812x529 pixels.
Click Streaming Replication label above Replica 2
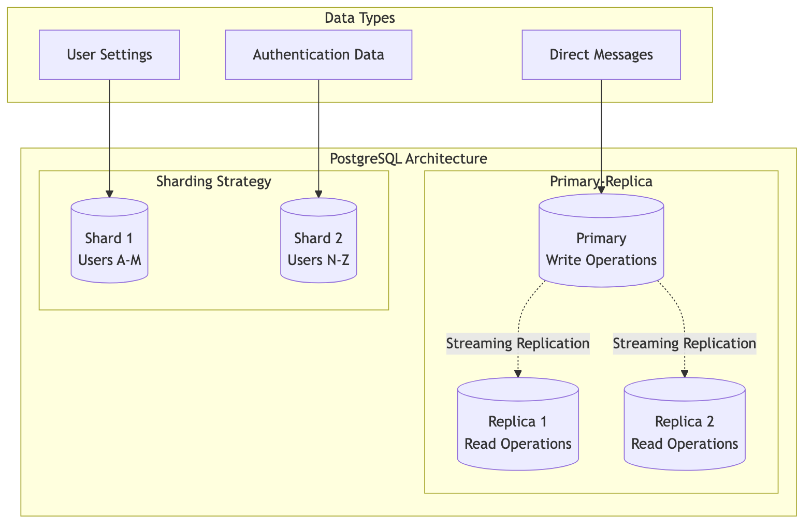[685, 344]
